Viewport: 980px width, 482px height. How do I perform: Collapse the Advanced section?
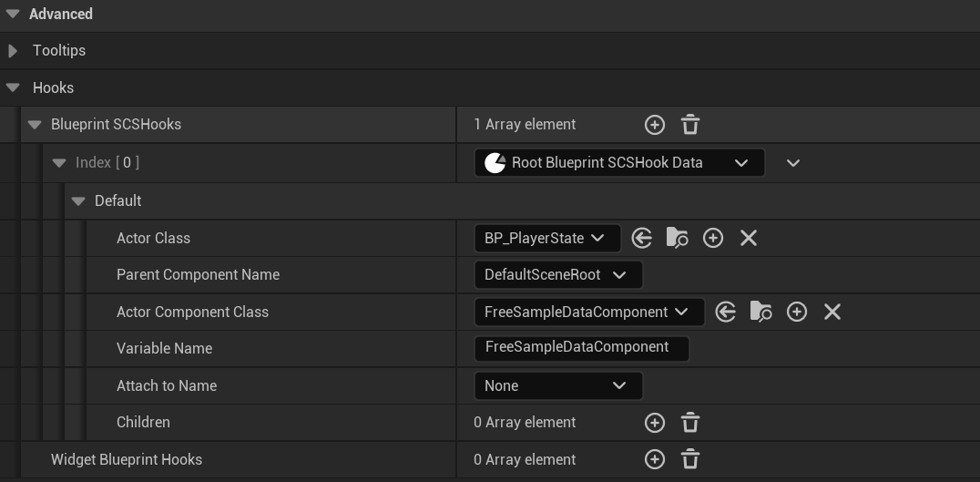tap(13, 14)
